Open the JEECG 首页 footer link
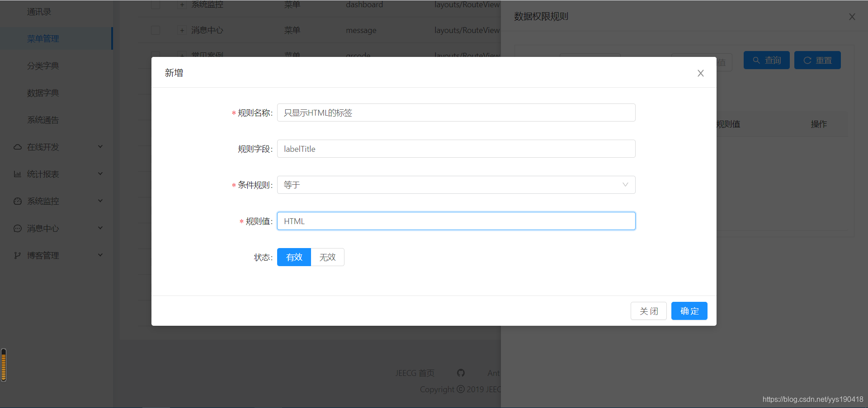The width and height of the screenshot is (868, 408). pos(415,373)
